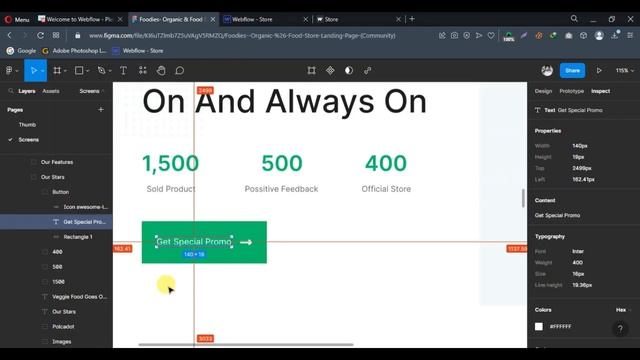The width and height of the screenshot is (640, 360).
Task: Open the Resources components tool
Action: tap(142, 71)
